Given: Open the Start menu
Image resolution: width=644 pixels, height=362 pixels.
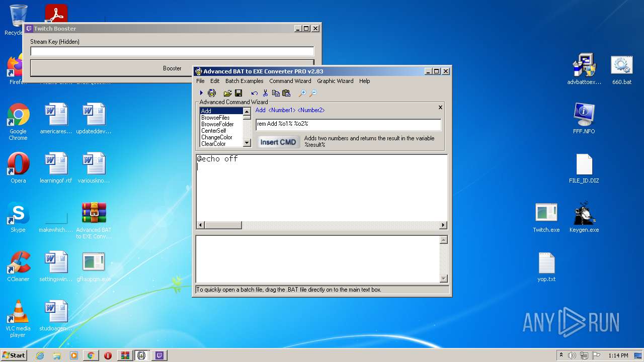Looking at the screenshot, I should (x=14, y=355).
